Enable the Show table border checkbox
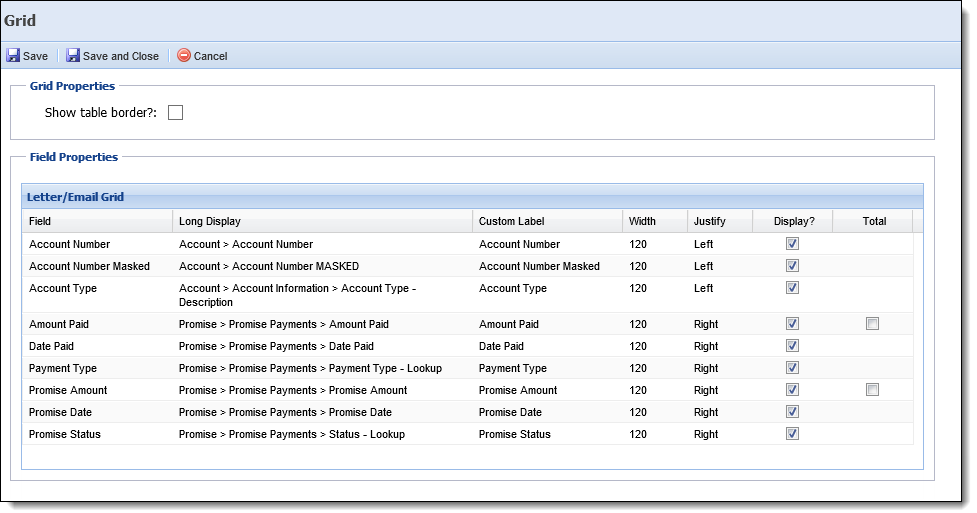Image resolution: width=977 pixels, height=513 pixels. [x=176, y=113]
